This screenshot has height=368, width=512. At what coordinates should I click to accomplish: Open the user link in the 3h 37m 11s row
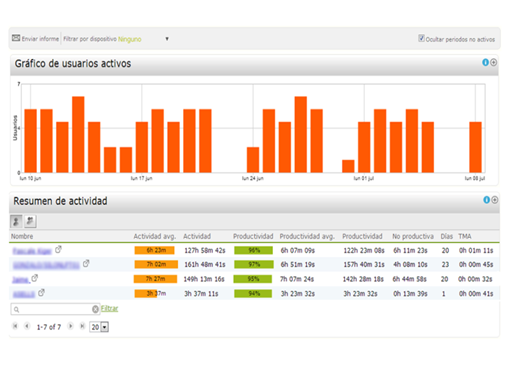tap(24, 294)
